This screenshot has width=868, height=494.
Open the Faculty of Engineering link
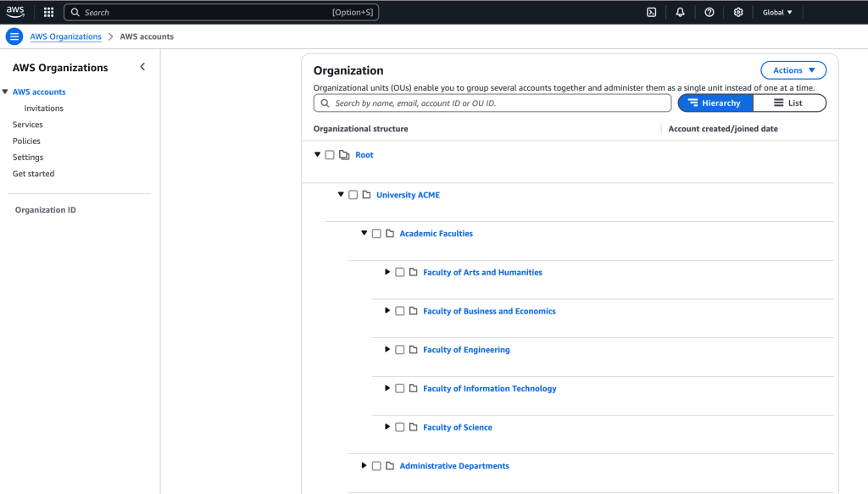coord(467,350)
